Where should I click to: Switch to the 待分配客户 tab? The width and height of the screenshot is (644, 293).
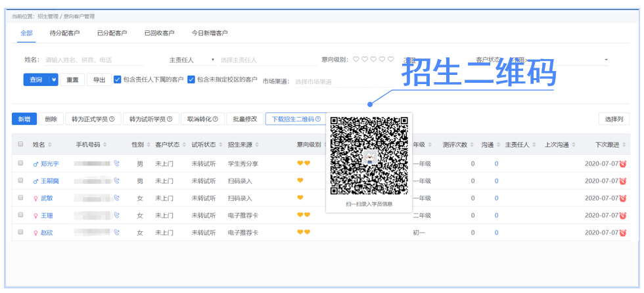click(64, 32)
